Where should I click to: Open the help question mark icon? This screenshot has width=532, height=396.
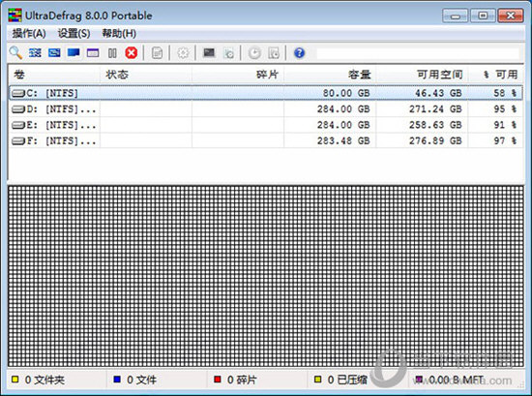(x=299, y=53)
